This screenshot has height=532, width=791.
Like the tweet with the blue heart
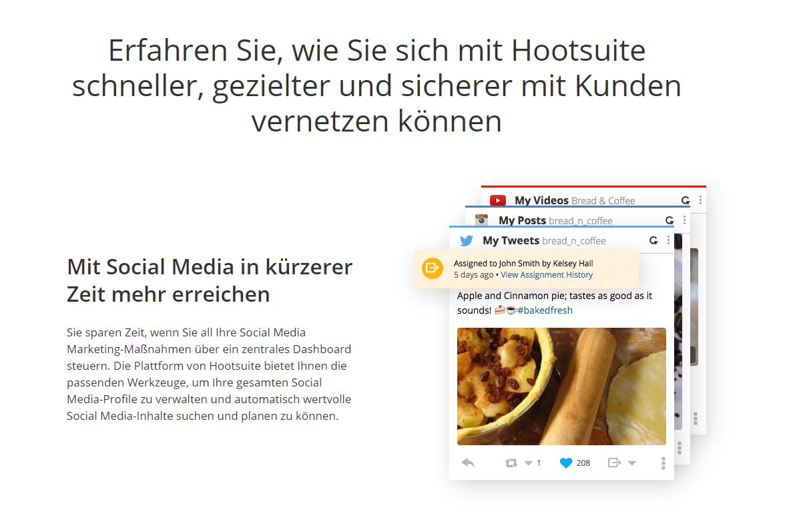[x=566, y=463]
